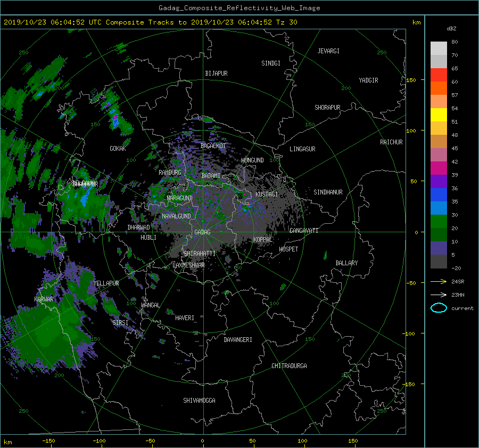Click the SHIRAHATTI city label
This screenshot has width=479, height=448.
(200, 254)
